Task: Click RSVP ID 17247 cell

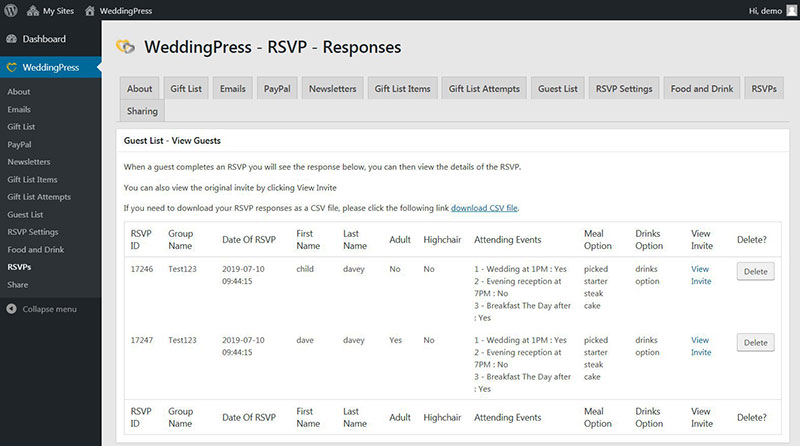Action: click(x=142, y=340)
